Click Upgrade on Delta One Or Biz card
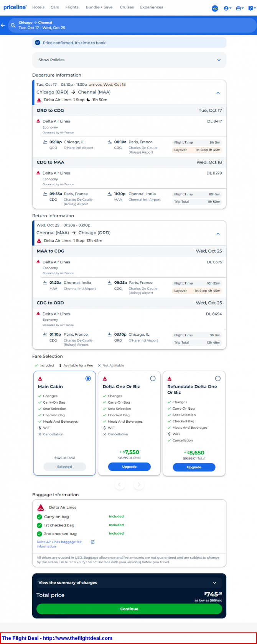Viewport: 257px width, 644px height. pos(129,467)
